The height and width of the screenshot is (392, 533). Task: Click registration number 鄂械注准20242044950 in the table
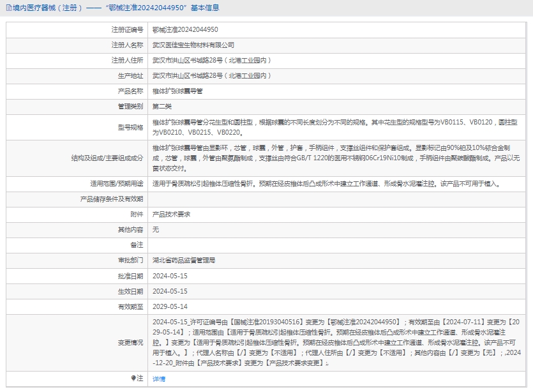pos(185,29)
